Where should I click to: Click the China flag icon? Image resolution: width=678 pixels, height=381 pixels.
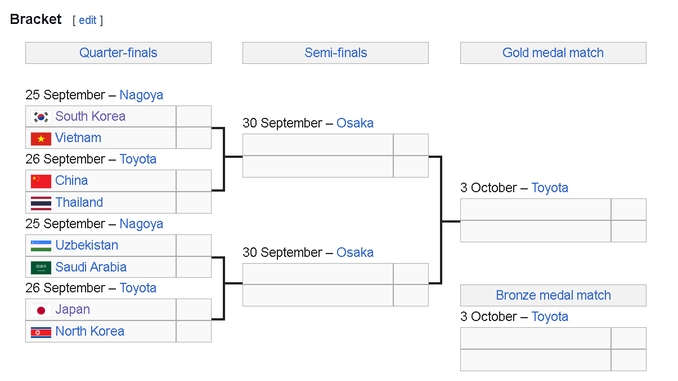pyautogui.click(x=41, y=181)
